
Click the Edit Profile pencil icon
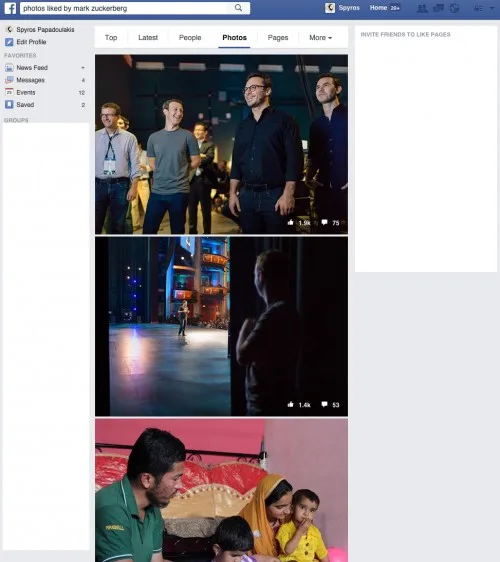click(x=9, y=42)
